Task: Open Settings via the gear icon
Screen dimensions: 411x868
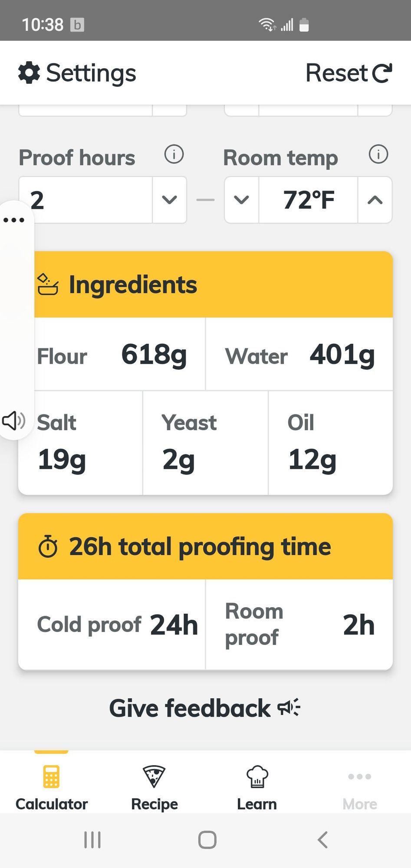Action: click(29, 72)
